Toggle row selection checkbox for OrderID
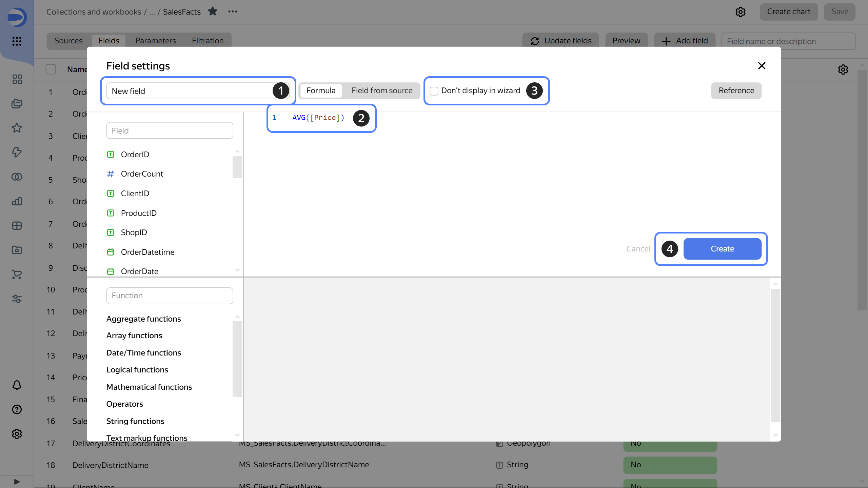 point(51,92)
